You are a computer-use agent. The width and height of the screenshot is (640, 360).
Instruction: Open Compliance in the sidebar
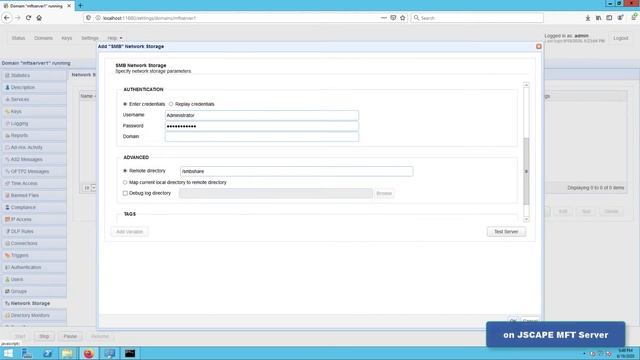[x=33, y=207]
